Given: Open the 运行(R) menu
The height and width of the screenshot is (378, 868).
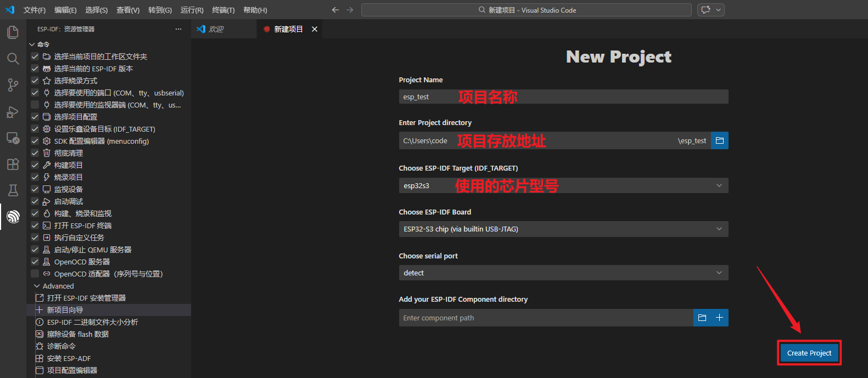Looking at the screenshot, I should pos(192,10).
